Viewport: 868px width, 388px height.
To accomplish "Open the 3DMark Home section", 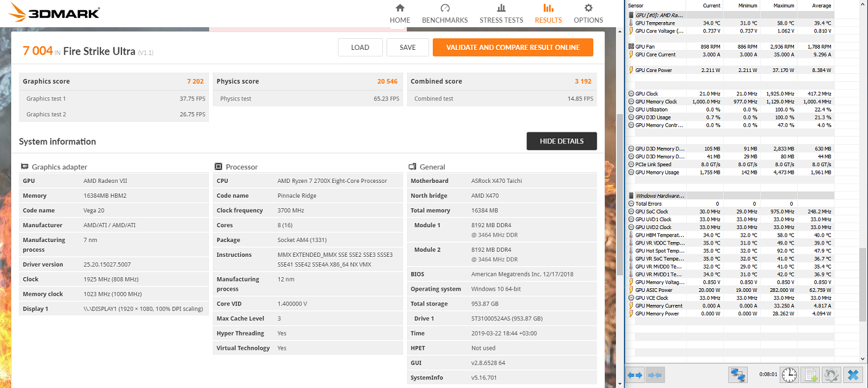I will pyautogui.click(x=399, y=14).
